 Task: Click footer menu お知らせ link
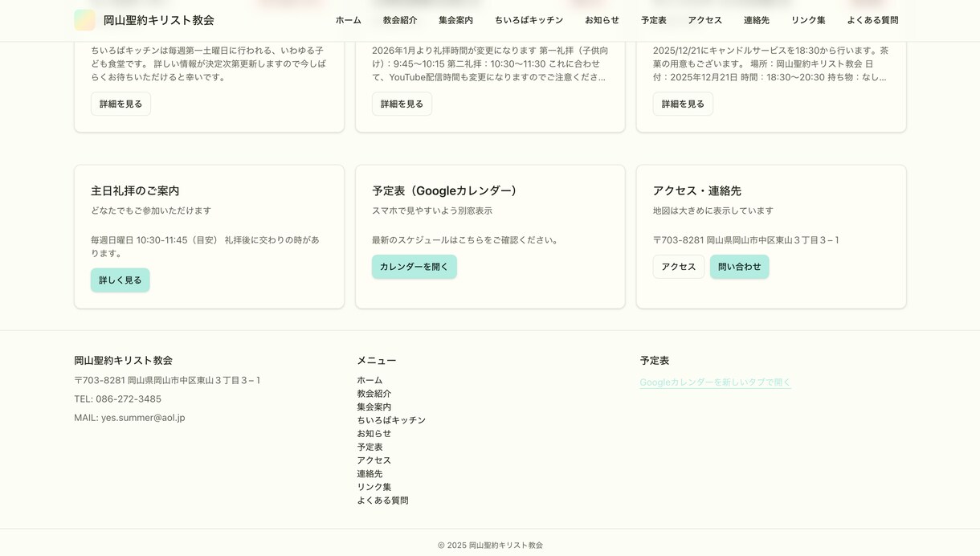[374, 434]
